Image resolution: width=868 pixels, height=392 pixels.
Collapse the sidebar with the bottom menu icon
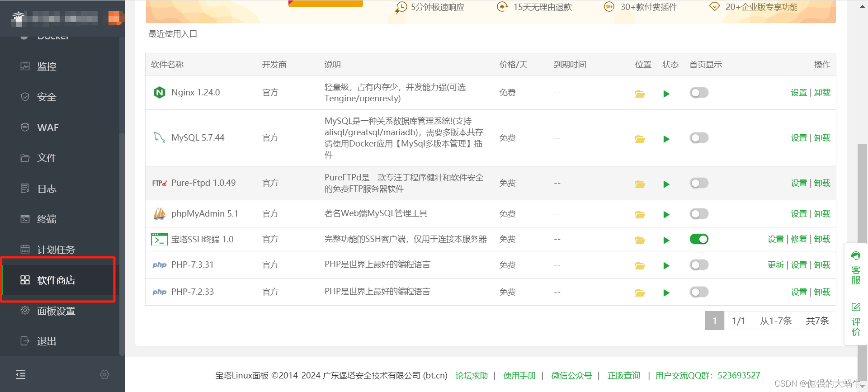(x=20, y=374)
